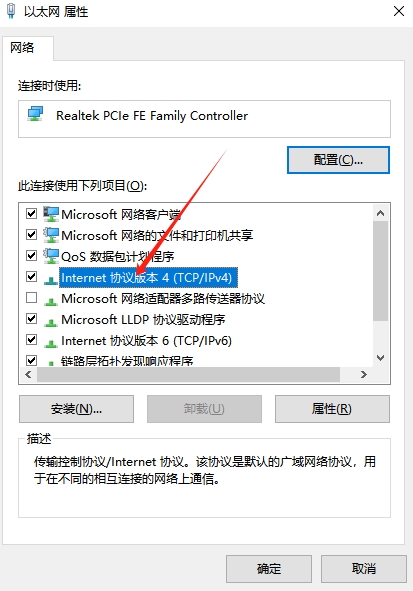413x591 pixels.
Task: Click the list's scroll-down arrow
Action: (x=381, y=358)
